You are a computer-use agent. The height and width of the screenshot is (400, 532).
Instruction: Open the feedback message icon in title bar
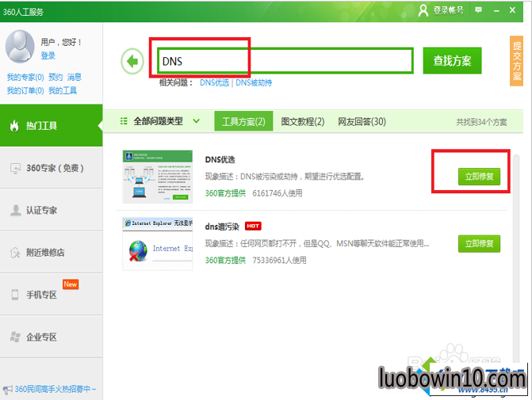pyautogui.click(x=478, y=10)
